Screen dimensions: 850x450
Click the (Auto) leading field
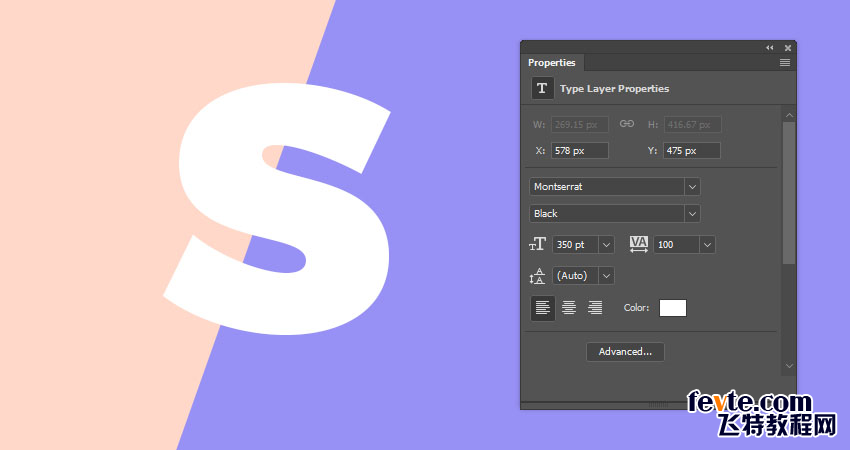575,276
